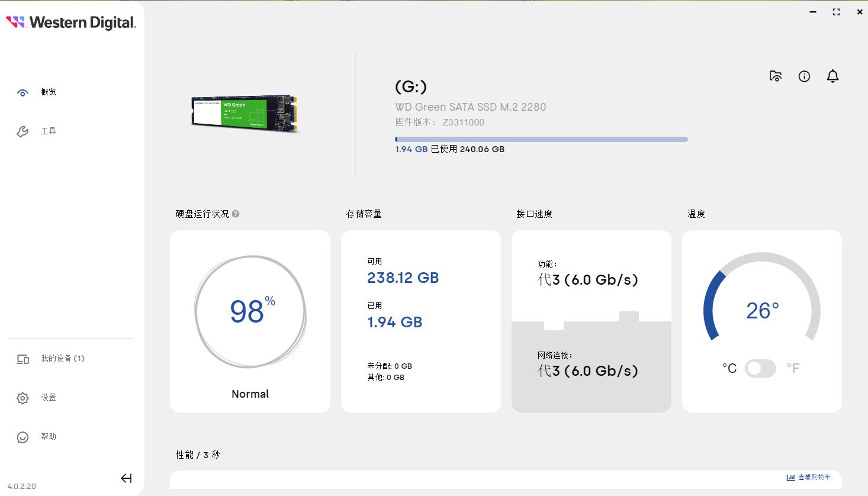The image size is (868, 496).
Task: Maximize the window to full screen
Action: (x=836, y=12)
